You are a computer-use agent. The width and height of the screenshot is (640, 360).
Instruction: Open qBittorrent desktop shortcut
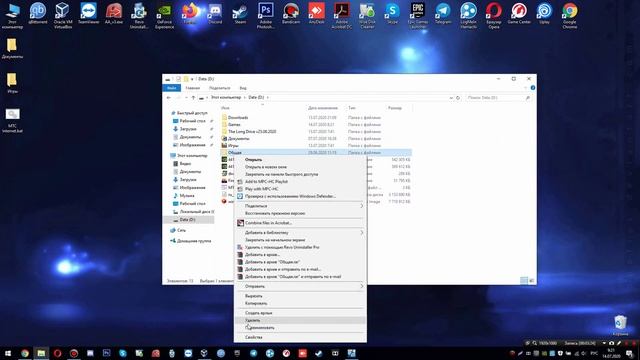pyautogui.click(x=38, y=14)
